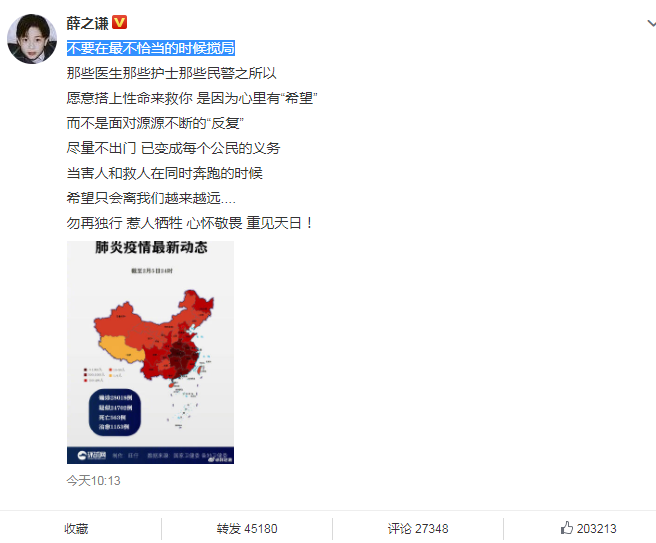Click the 203213 like count
The width and height of the screenshot is (656, 543).
pyautogui.click(x=597, y=529)
